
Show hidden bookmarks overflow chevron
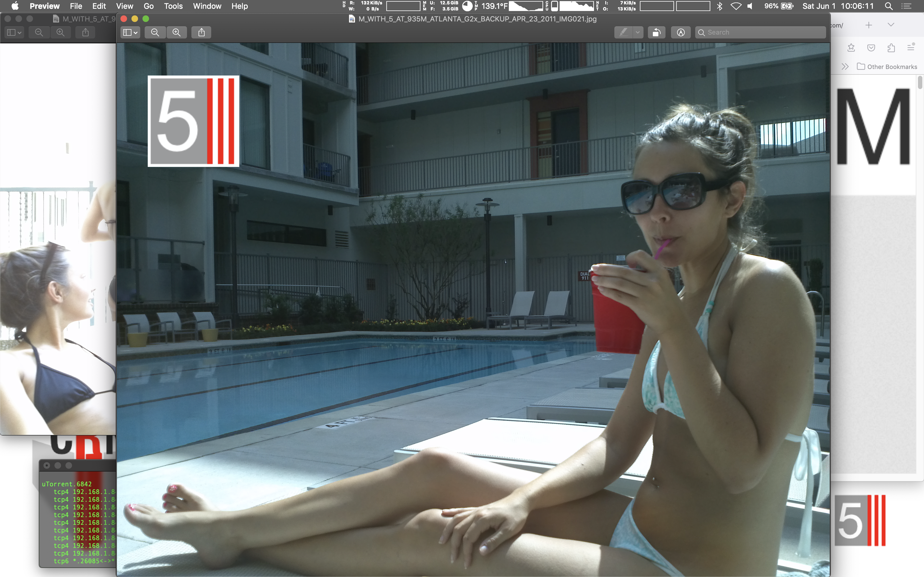pyautogui.click(x=845, y=67)
